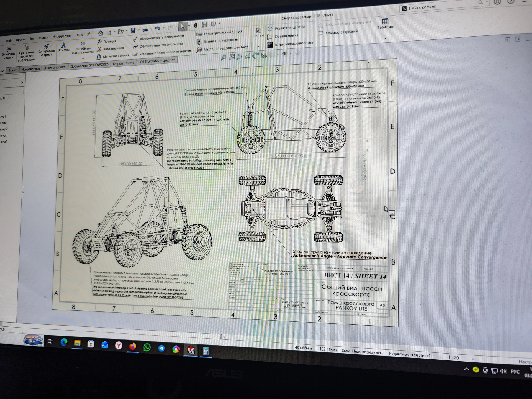
Task: Click Zoom to Fit magnifier icon
Action: click(224, 58)
